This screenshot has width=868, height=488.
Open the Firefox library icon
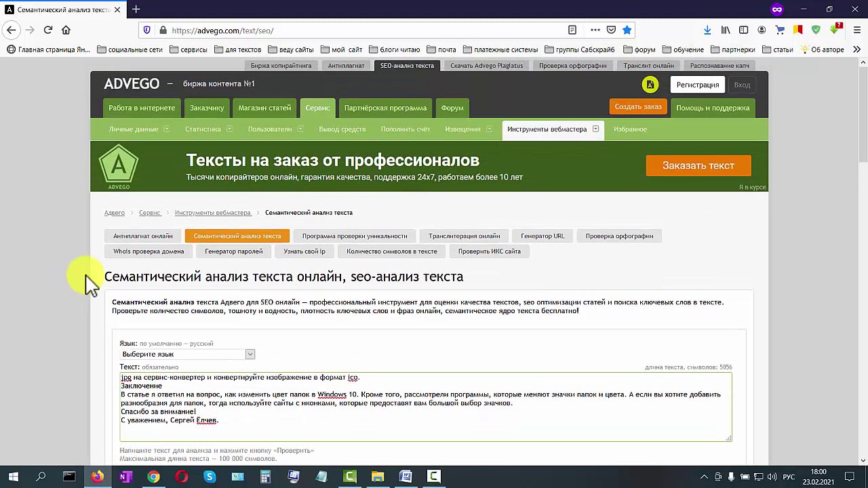pyautogui.click(x=726, y=30)
